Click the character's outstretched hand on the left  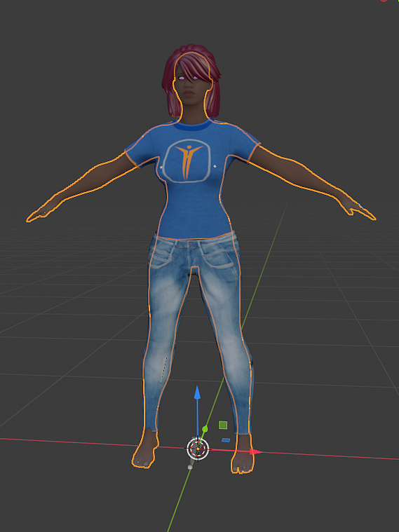43,213
